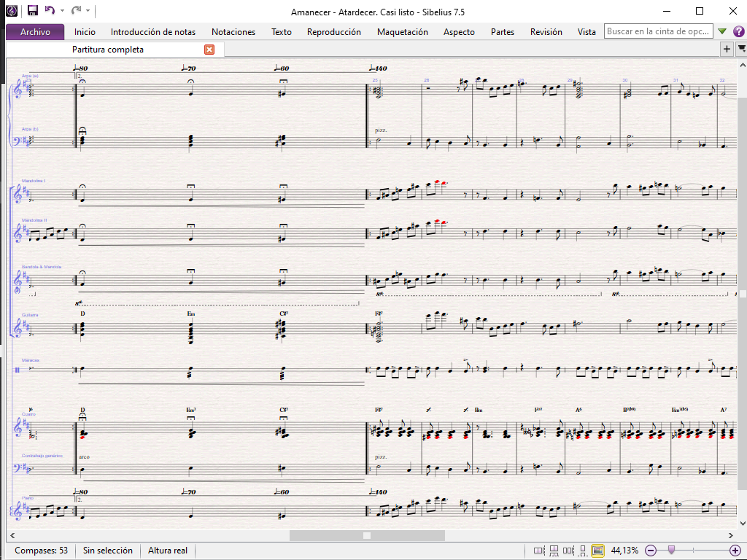Zoom out with the minus button

(x=651, y=551)
